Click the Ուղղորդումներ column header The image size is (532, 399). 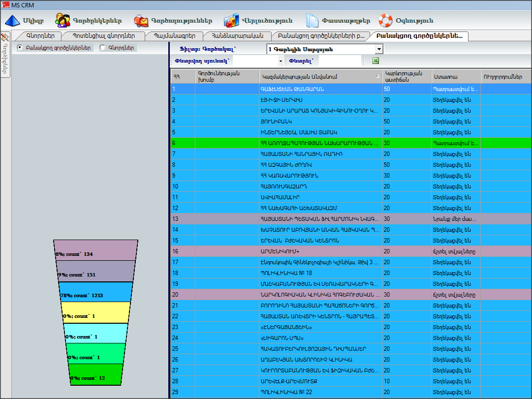pyautogui.click(x=506, y=77)
